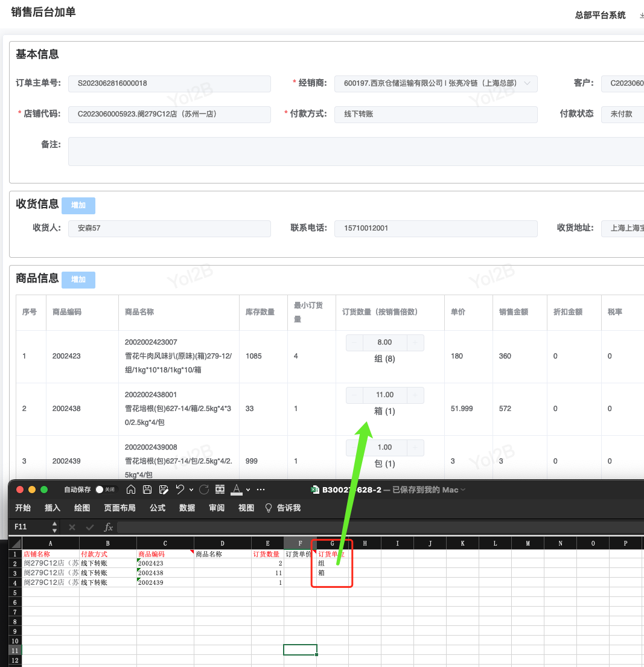Click the lightbulb Tell Me icon
Screen dimensions: 644x667
click(269, 508)
